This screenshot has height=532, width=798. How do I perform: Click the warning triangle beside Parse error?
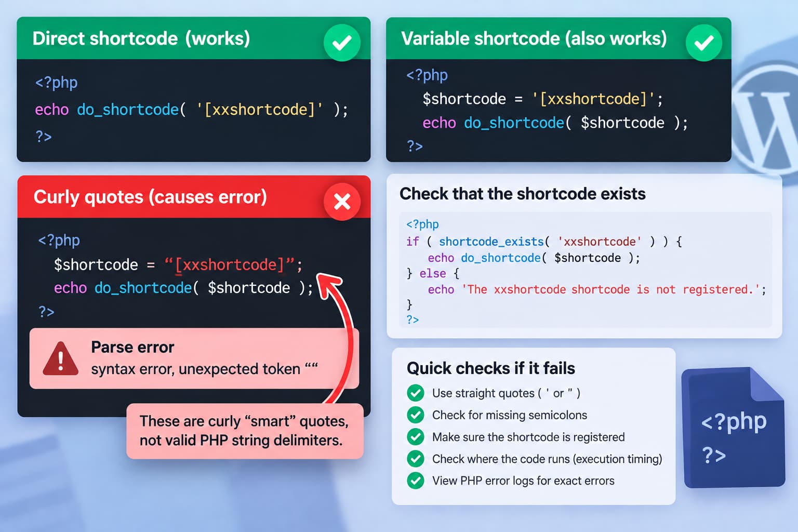61,358
